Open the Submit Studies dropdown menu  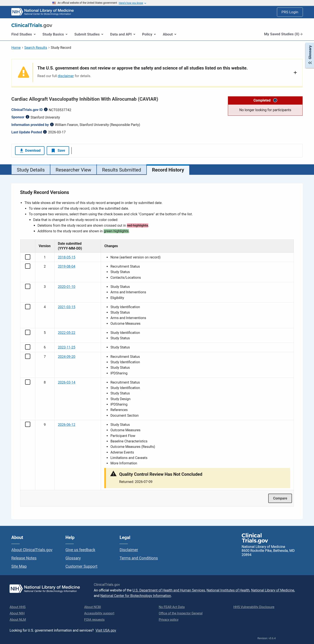pos(89,34)
